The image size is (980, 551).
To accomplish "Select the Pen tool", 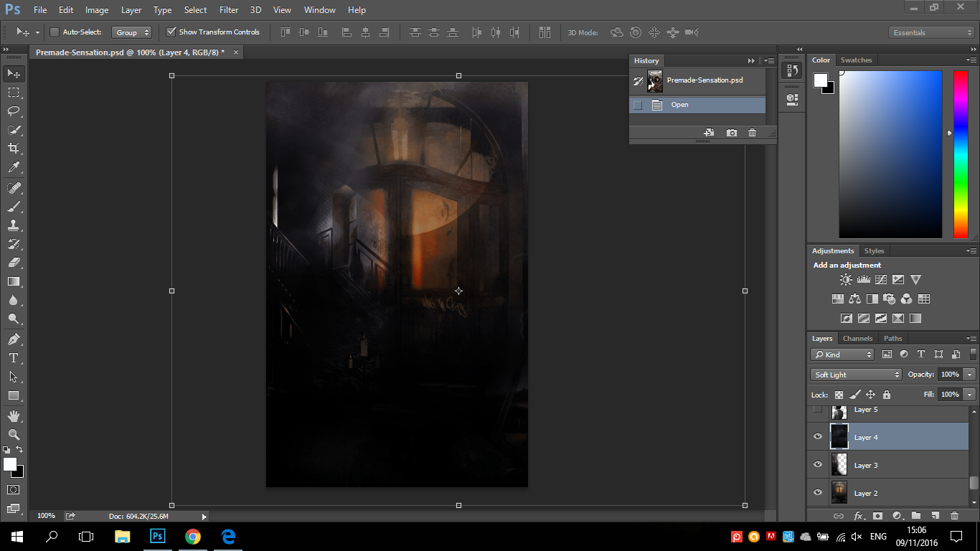I will (x=14, y=339).
